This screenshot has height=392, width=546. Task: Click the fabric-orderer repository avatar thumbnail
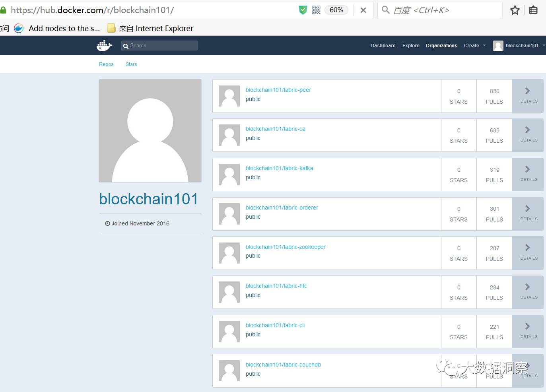tap(229, 214)
